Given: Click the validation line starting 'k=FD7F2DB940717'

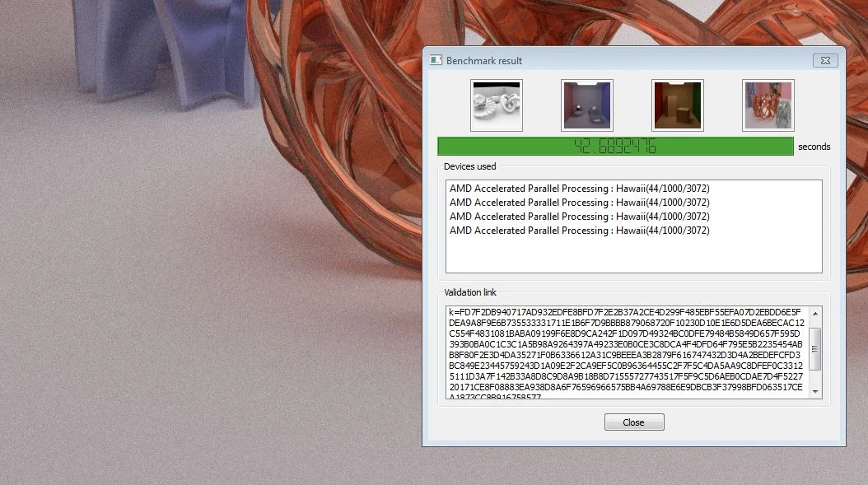Looking at the screenshot, I should 625,312.
